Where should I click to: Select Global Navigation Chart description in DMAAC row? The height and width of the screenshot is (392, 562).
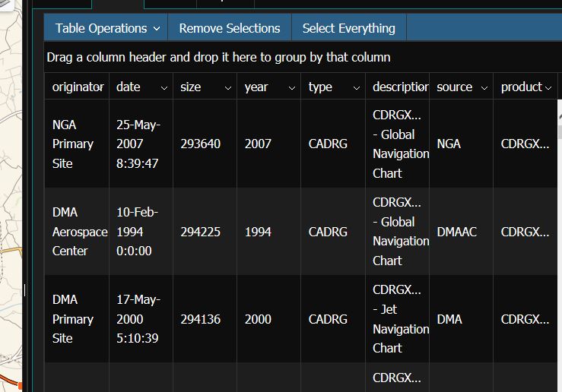(397, 232)
